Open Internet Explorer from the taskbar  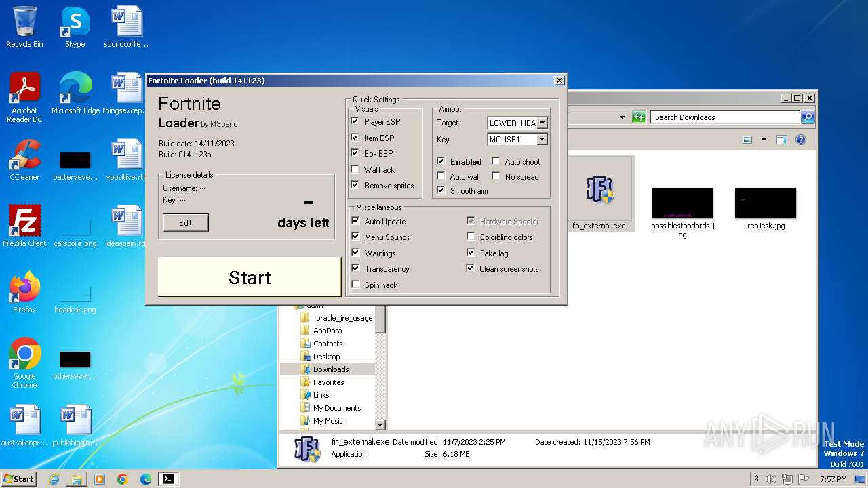[54, 479]
